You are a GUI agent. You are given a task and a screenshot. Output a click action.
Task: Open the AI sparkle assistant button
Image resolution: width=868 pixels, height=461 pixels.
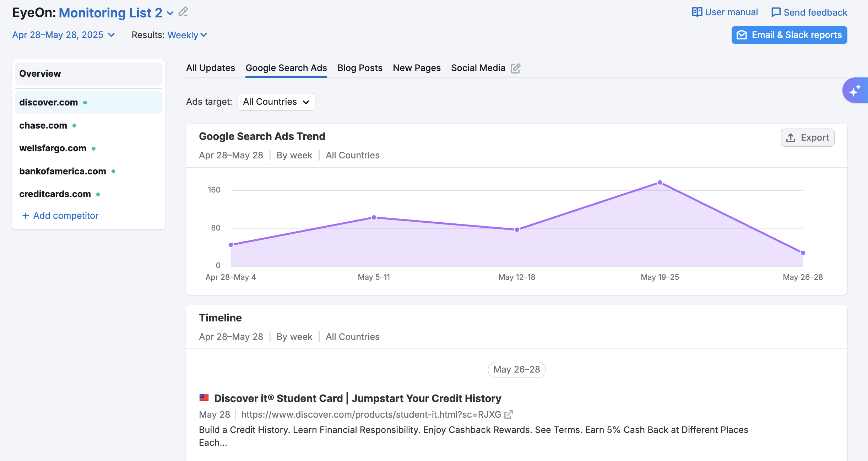[x=855, y=90]
